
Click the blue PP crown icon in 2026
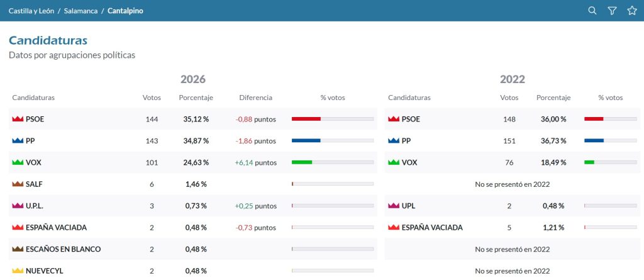tap(18, 140)
